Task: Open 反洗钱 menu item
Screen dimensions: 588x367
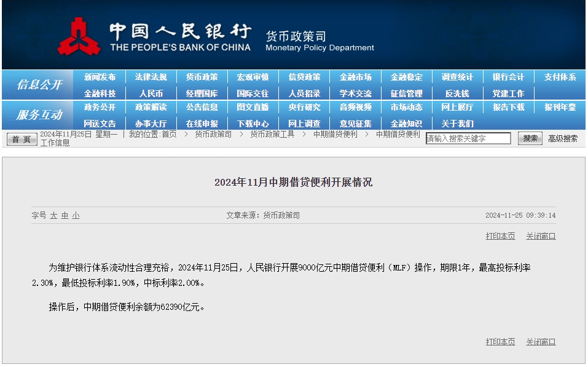Action: pos(457,93)
